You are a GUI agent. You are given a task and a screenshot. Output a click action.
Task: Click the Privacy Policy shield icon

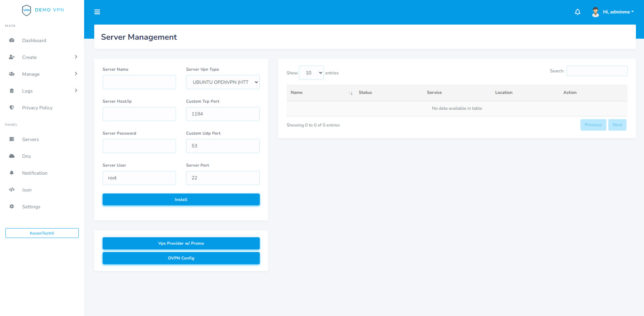(12, 108)
